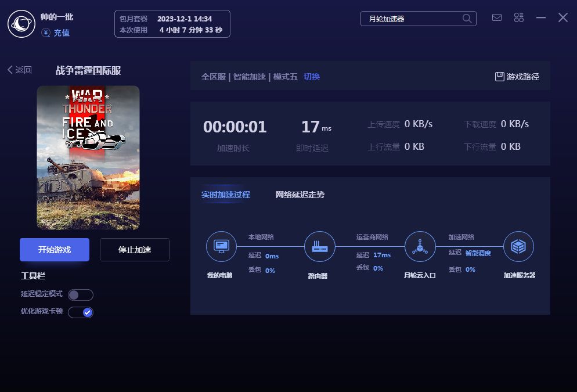Open the grid menu icon
The image size is (577, 392).
coord(519,17)
